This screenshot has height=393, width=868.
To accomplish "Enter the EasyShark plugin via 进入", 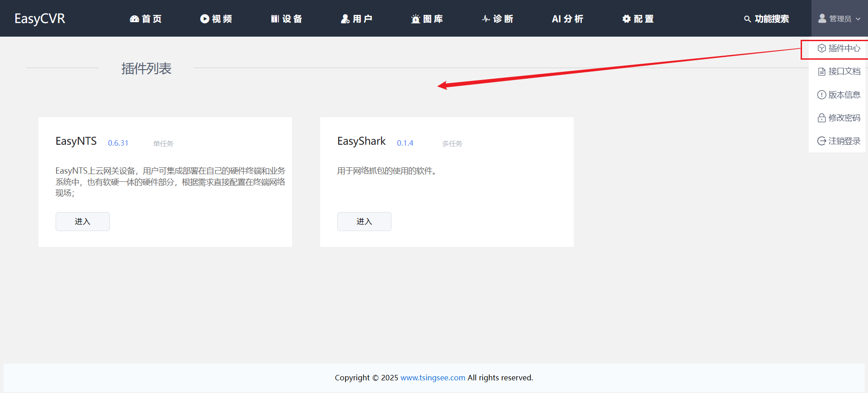I will pyautogui.click(x=364, y=222).
